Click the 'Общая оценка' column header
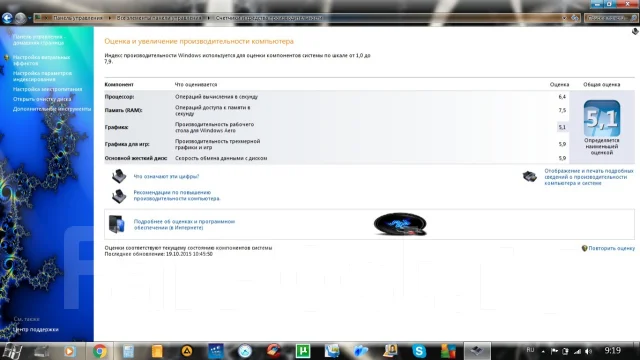 pos(602,84)
